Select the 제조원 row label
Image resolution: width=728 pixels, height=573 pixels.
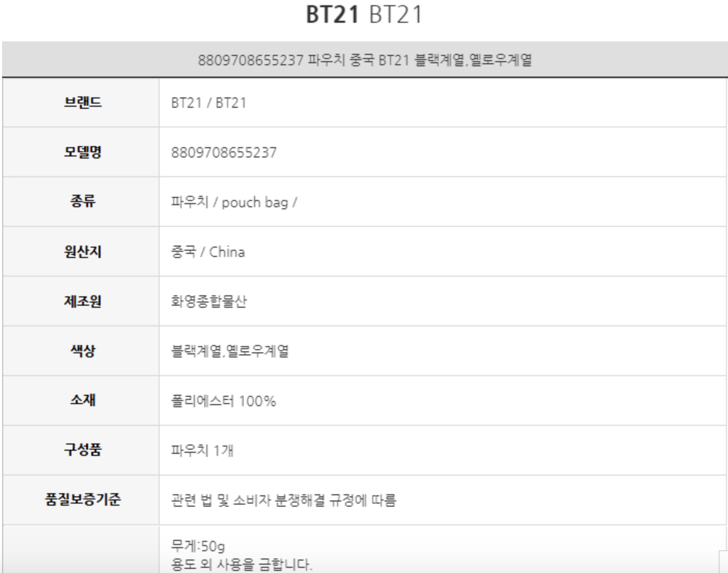(x=82, y=301)
